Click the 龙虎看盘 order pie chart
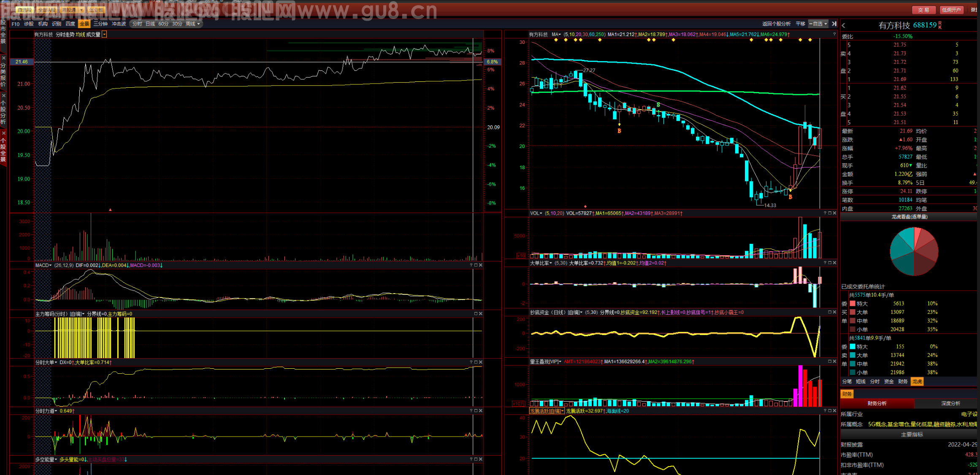 tap(914, 251)
